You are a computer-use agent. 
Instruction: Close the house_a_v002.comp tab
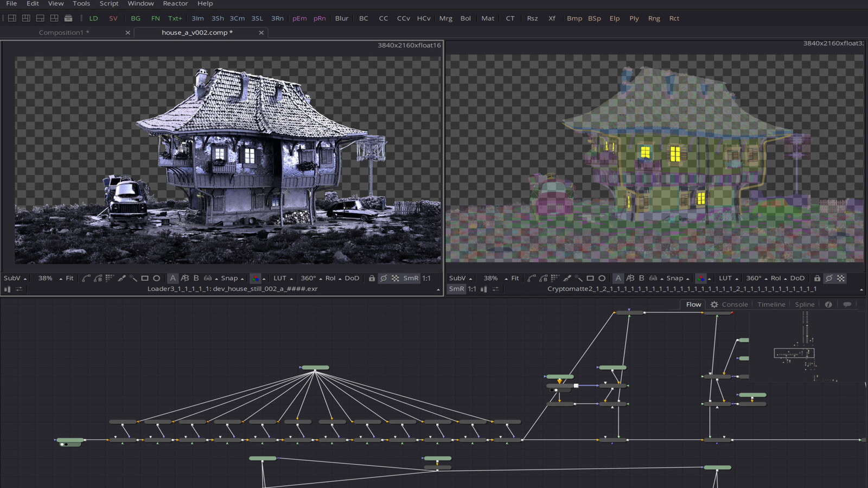point(261,33)
